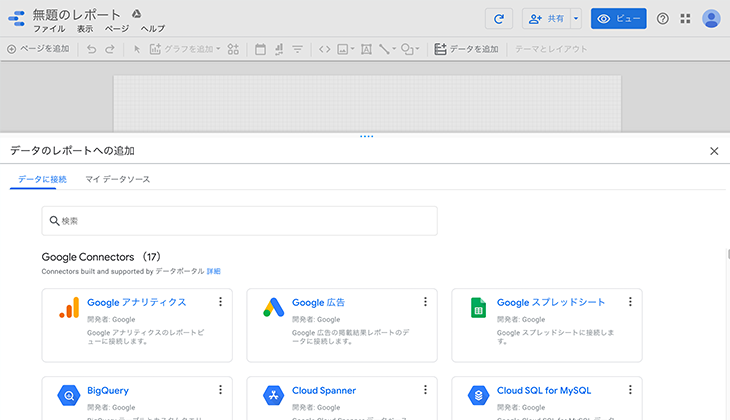Select the Google アナリティクス connector
Screen dimensions: 730x420
click(x=137, y=325)
